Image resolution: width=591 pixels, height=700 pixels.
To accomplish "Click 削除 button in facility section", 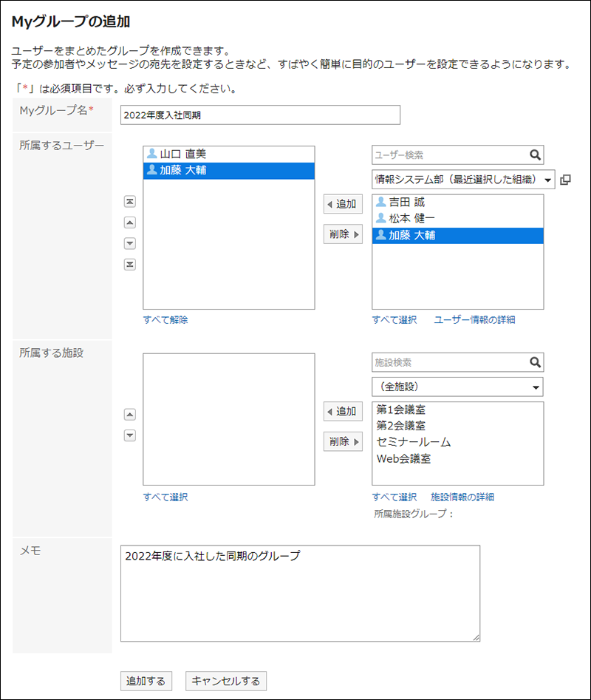I will pyautogui.click(x=343, y=441).
